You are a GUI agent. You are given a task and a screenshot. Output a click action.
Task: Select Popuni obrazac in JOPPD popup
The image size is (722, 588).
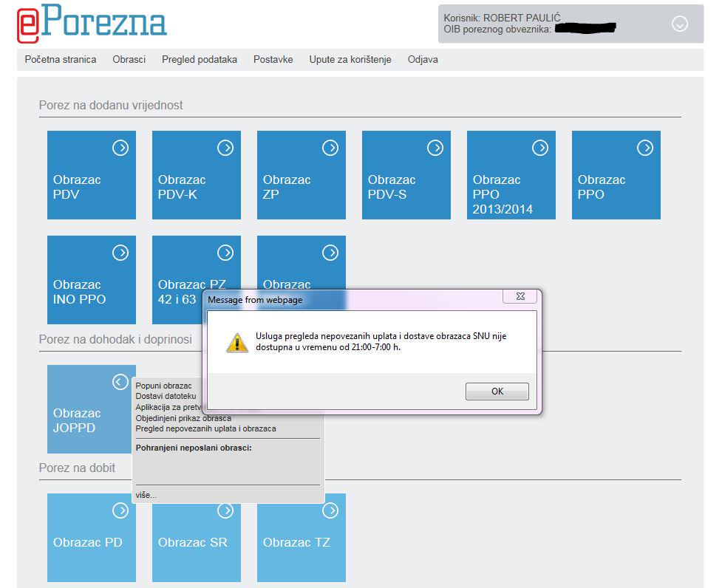(x=163, y=386)
